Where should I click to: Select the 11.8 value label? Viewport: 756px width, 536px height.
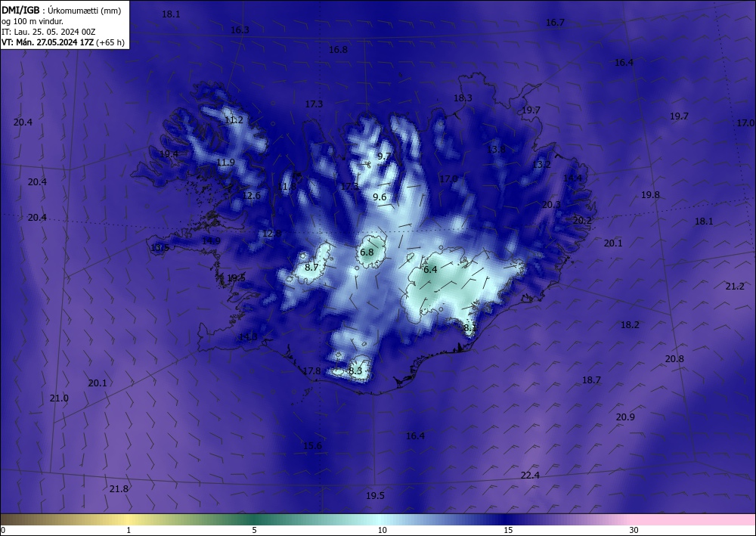point(287,187)
